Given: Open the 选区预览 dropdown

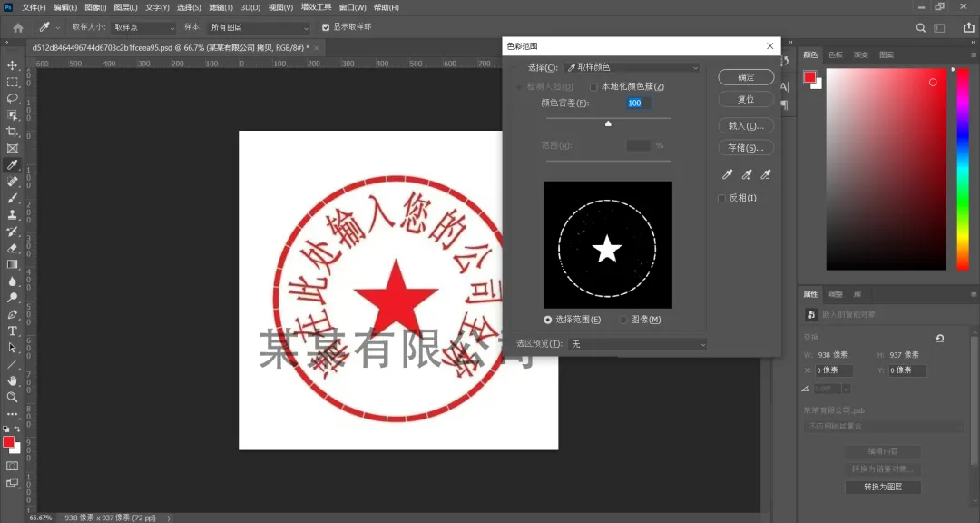Looking at the screenshot, I should [638, 344].
